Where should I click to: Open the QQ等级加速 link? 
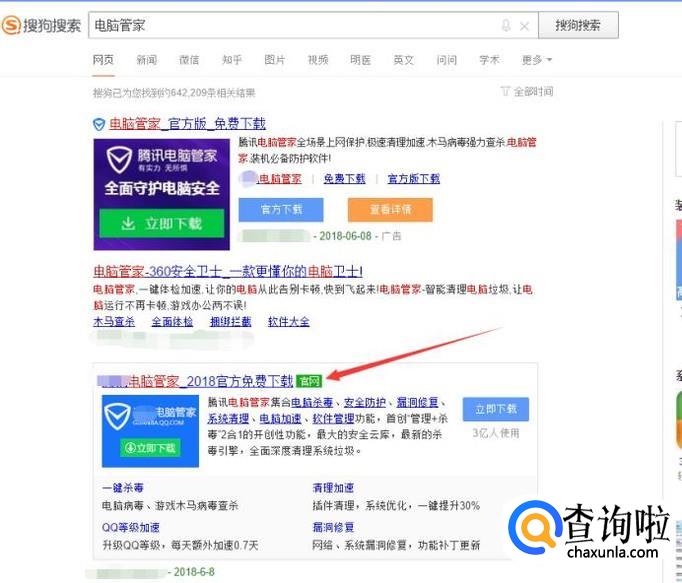131,527
